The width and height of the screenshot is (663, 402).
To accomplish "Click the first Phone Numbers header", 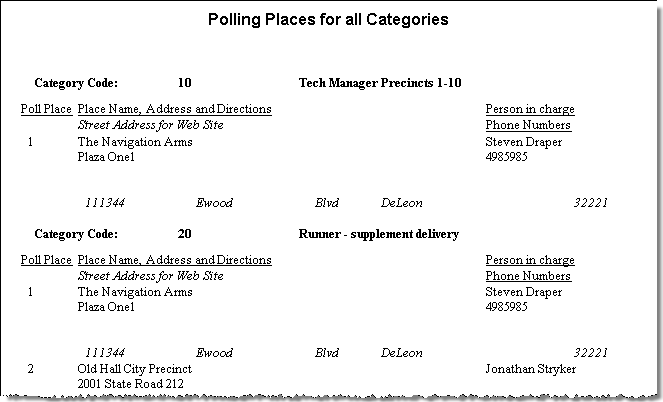I will (528, 125).
